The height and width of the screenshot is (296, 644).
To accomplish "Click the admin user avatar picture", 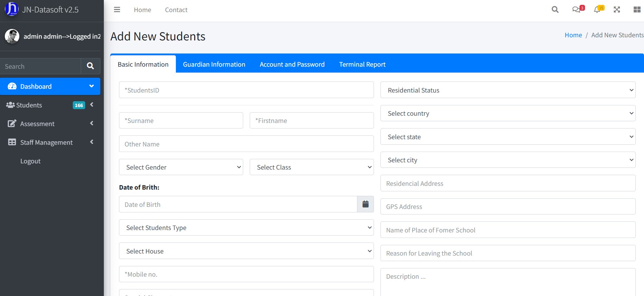I will click(12, 36).
